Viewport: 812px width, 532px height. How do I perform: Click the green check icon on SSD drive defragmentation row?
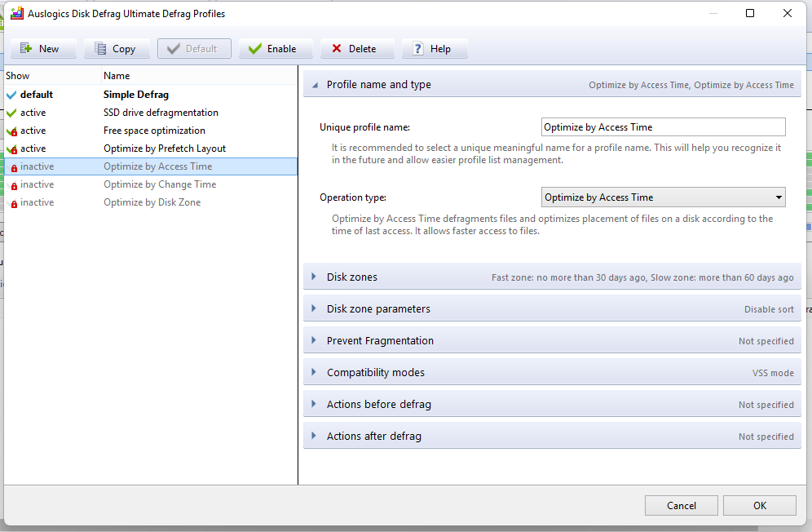tap(11, 113)
